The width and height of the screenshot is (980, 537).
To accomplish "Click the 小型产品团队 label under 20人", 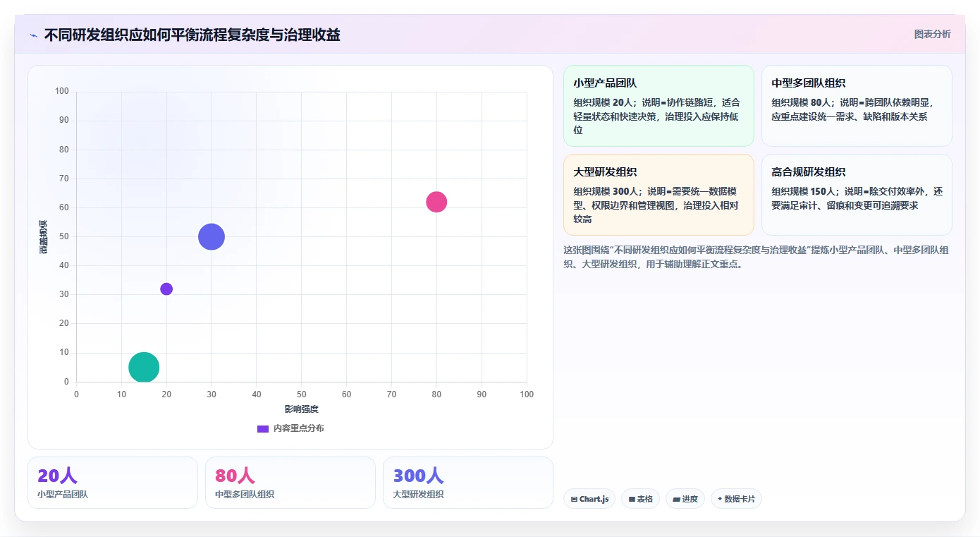I will [x=63, y=495].
